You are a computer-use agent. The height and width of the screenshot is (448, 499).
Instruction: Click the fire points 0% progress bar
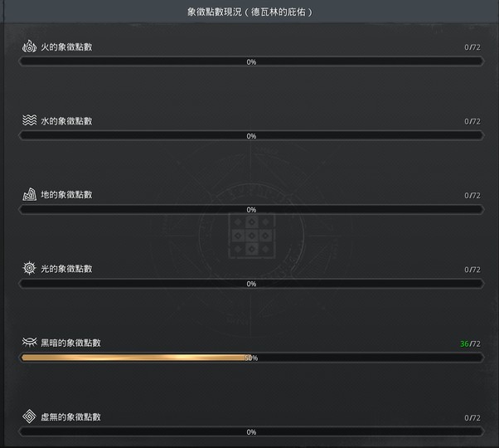point(251,61)
